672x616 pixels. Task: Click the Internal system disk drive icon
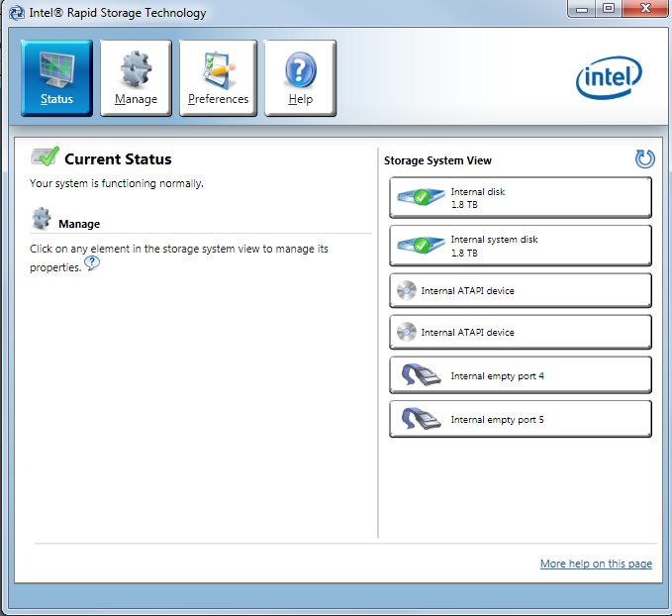[421, 245]
